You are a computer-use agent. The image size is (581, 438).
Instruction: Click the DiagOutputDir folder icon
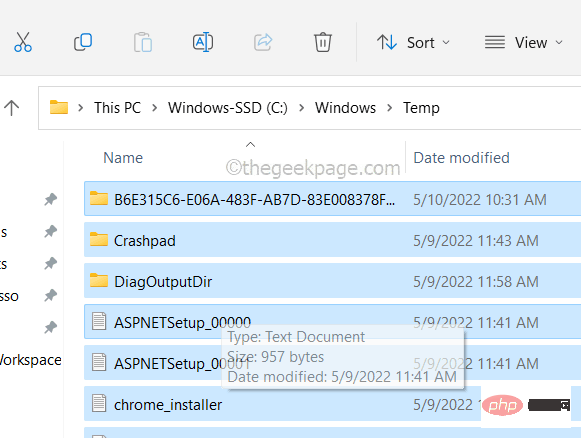click(99, 281)
